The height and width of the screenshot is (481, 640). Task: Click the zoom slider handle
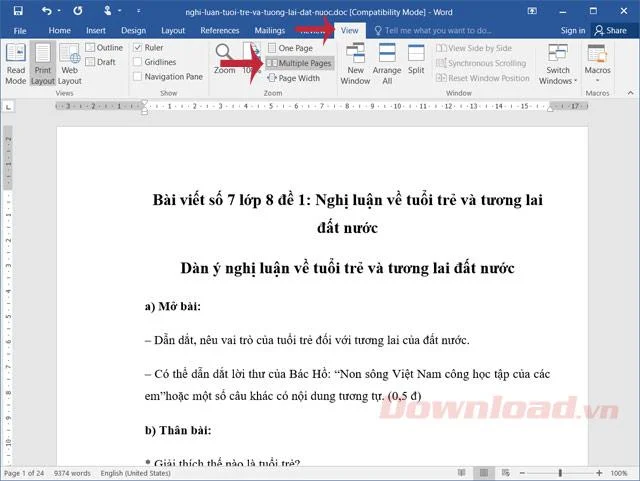pyautogui.click(x=560, y=473)
